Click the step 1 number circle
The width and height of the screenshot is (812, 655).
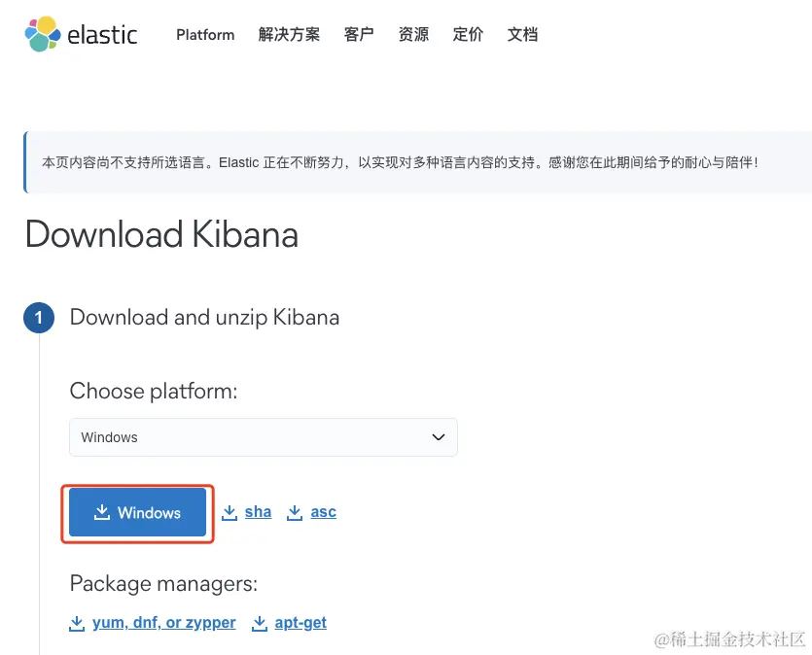[x=39, y=318]
